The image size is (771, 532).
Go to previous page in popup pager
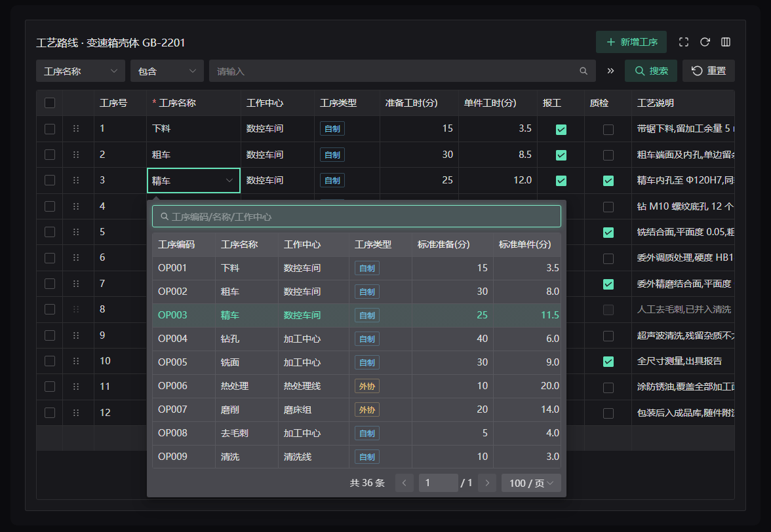(404, 483)
